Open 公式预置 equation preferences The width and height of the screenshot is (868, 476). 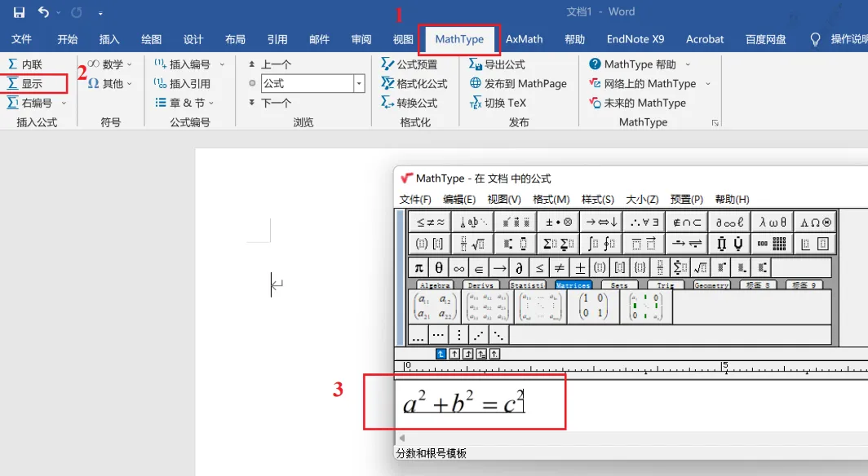coord(409,64)
